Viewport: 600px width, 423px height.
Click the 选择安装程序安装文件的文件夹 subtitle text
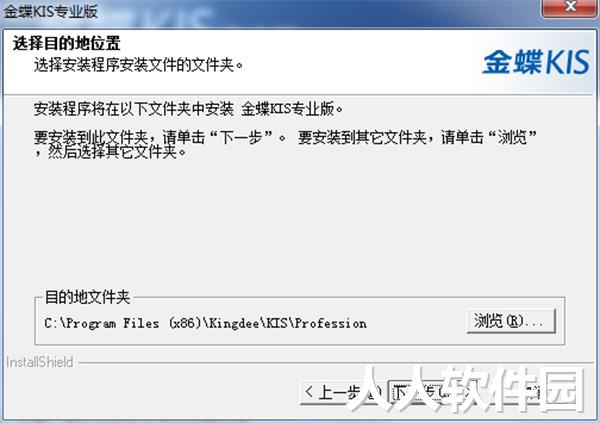click(139, 65)
